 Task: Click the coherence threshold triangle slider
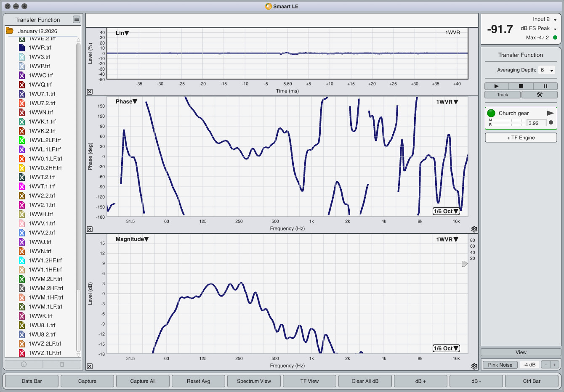(x=465, y=264)
